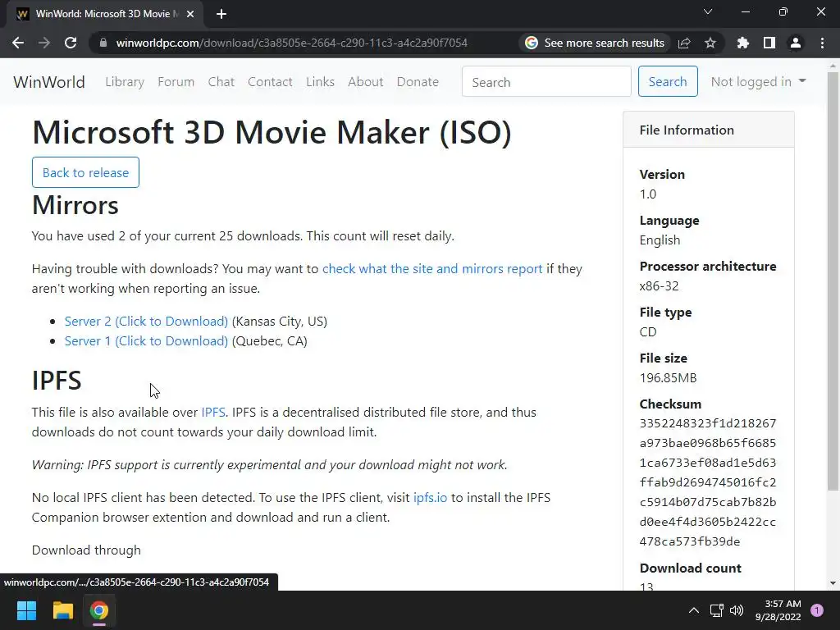The image size is (840, 630).
Task: Open the Donate menu item
Action: pyautogui.click(x=418, y=82)
